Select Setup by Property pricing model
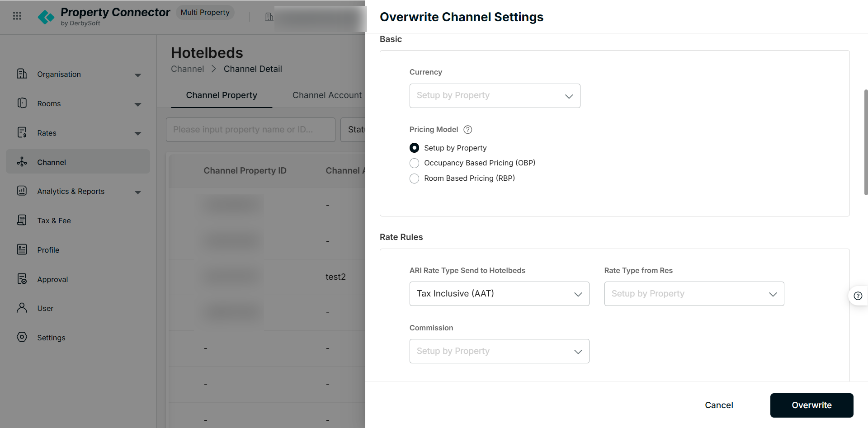Viewport: 868px width, 428px height. pyautogui.click(x=414, y=148)
